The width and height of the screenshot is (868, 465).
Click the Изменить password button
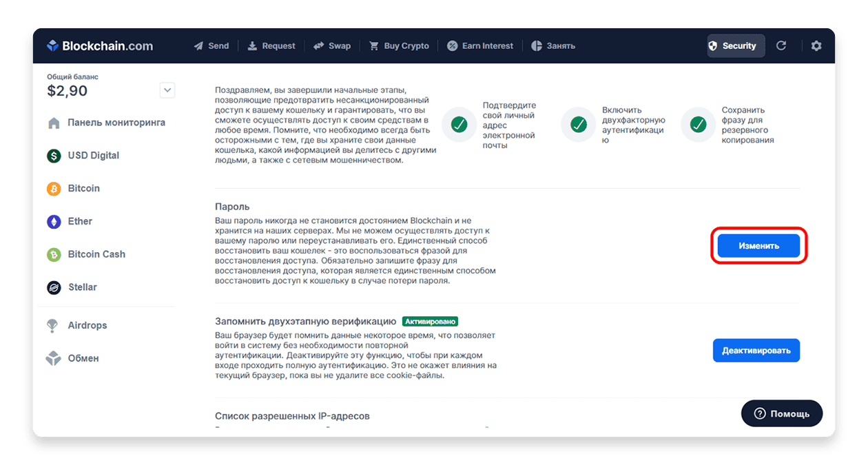click(758, 246)
